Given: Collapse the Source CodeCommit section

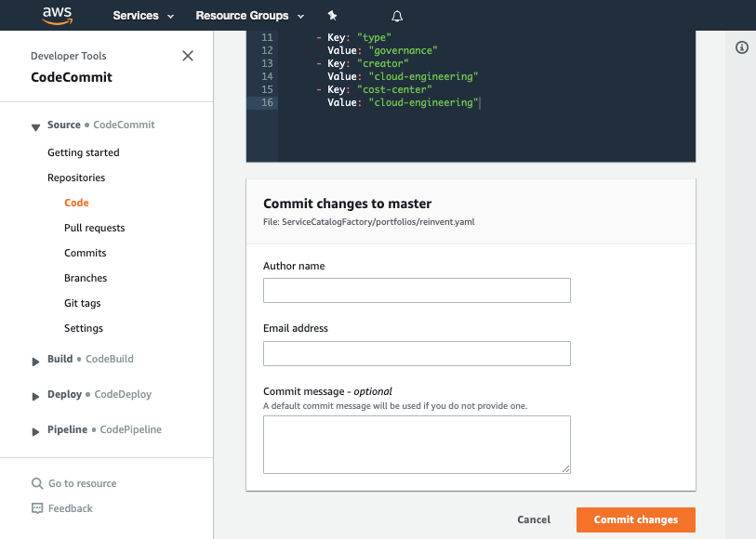Looking at the screenshot, I should click(35, 127).
